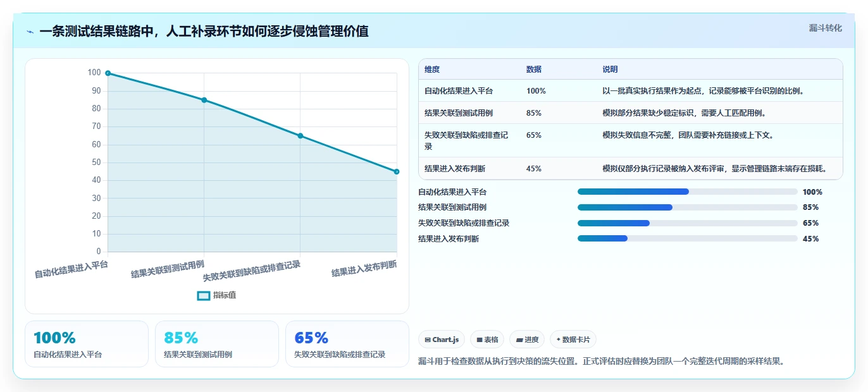Click progress list label 结果进入发布判断
Image resolution: width=868 pixels, height=392 pixels.
(x=449, y=239)
